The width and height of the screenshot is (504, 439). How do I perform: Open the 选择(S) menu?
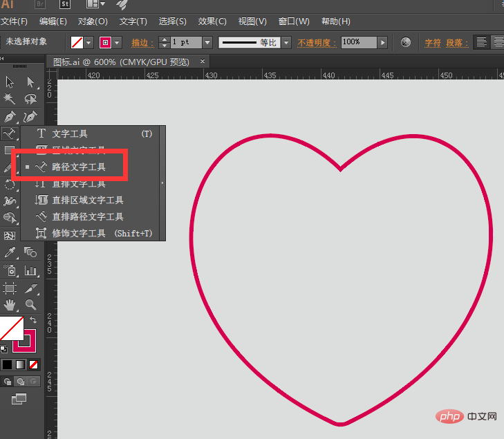172,21
